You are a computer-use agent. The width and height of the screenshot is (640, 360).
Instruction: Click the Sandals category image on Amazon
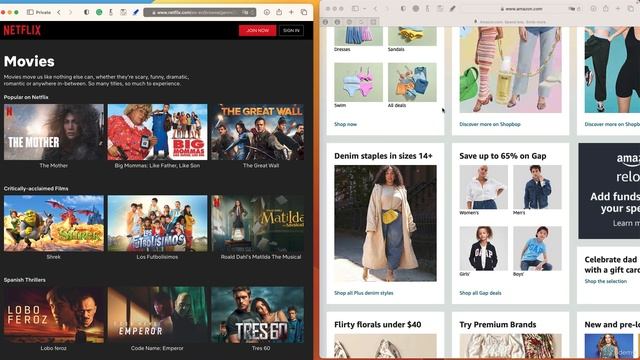[412, 36]
